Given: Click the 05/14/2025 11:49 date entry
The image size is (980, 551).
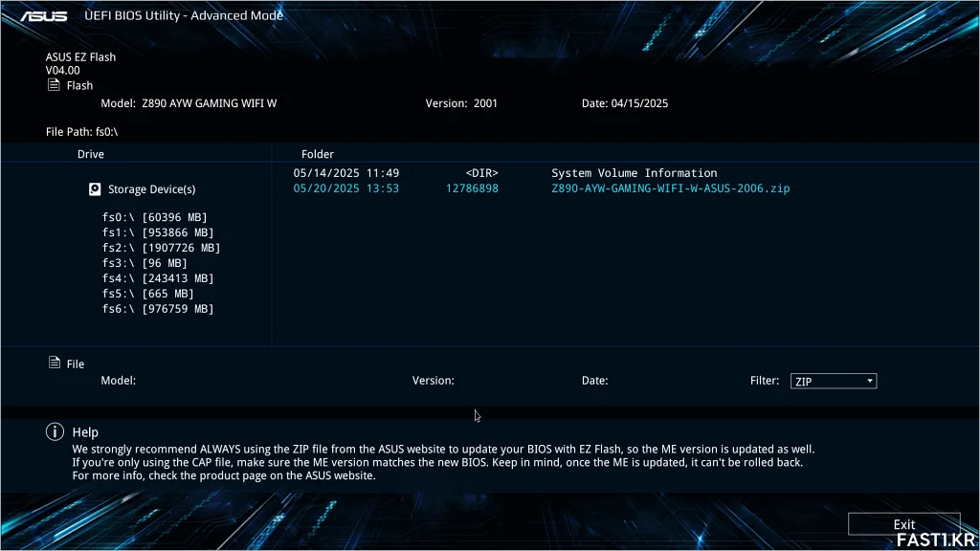Looking at the screenshot, I should pyautogui.click(x=346, y=173).
